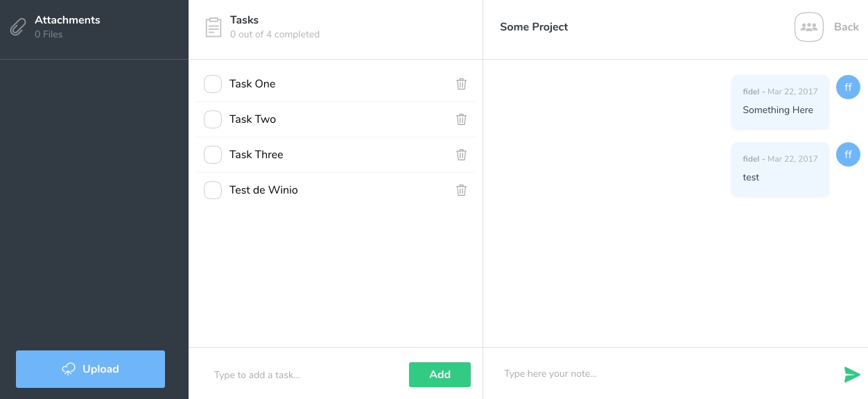The width and height of the screenshot is (868, 399).
Task: Click the avatar beside Something Here note
Action: click(848, 87)
